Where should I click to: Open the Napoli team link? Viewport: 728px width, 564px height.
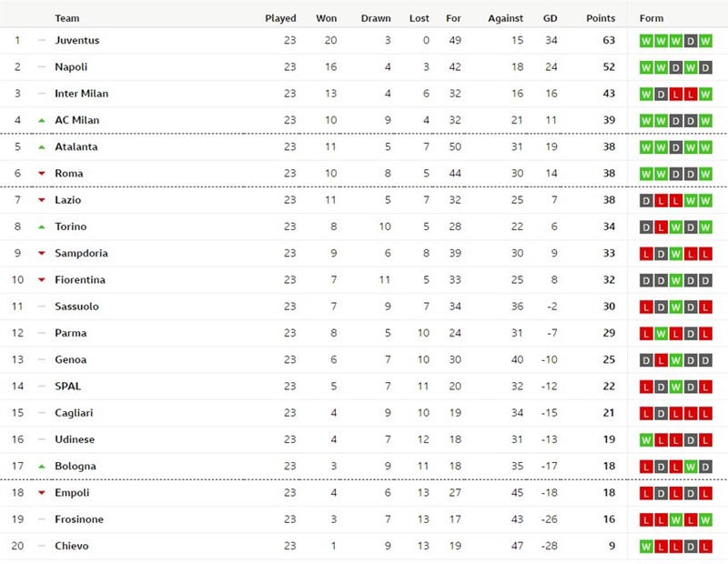click(71, 66)
